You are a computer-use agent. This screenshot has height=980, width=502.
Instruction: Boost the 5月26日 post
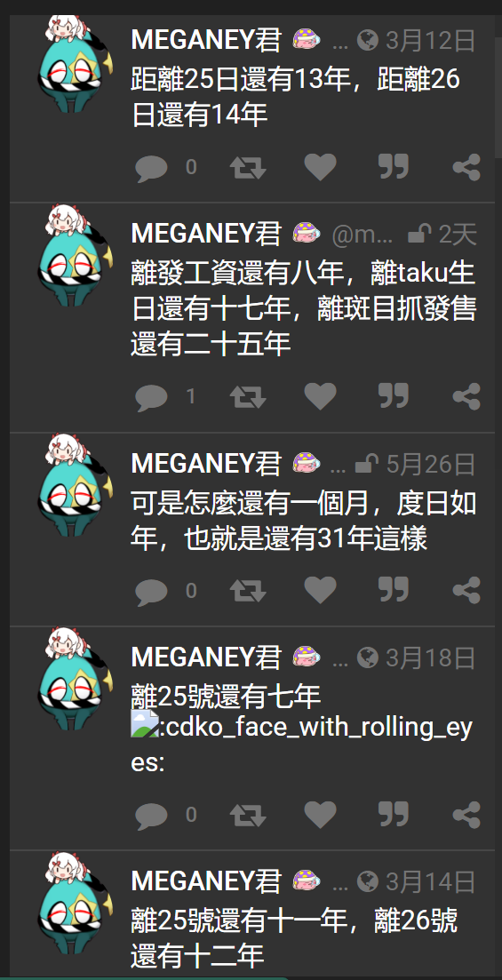point(248,591)
